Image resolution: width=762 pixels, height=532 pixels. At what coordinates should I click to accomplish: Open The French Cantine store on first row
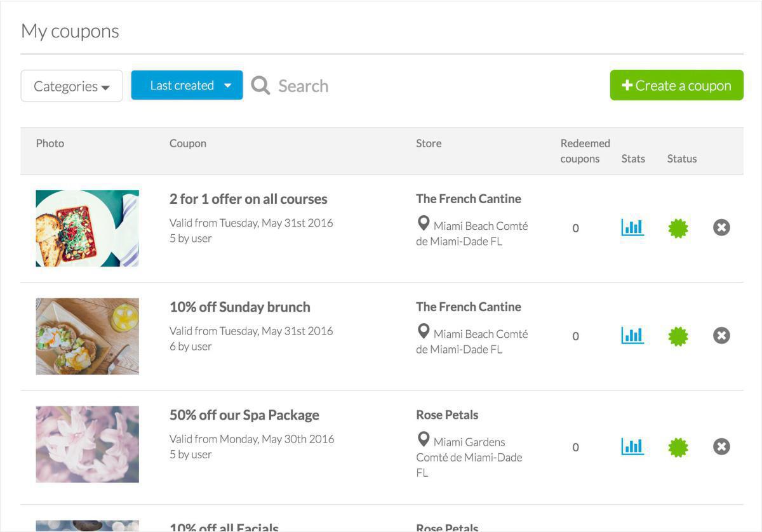tap(468, 199)
